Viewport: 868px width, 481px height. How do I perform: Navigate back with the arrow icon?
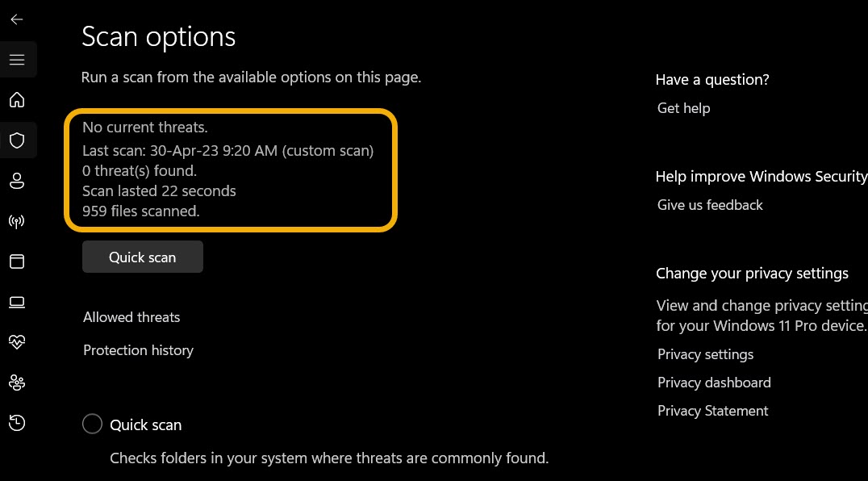click(x=17, y=19)
